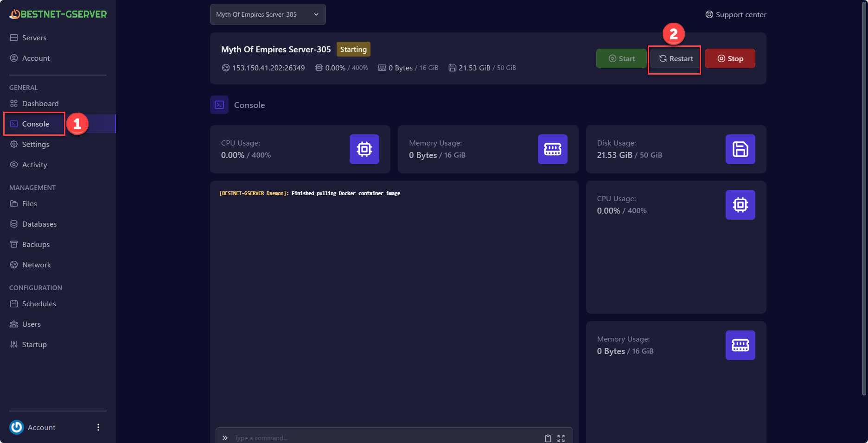Expand the Myth Of Empires Server-305 dropdown
The height and width of the screenshot is (443, 868).
(268, 14)
